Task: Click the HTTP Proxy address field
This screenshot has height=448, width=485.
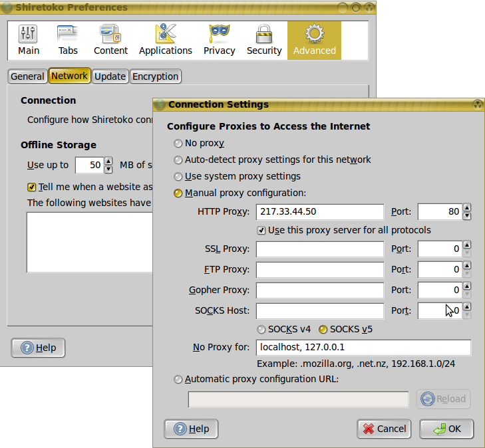Action: click(319, 212)
